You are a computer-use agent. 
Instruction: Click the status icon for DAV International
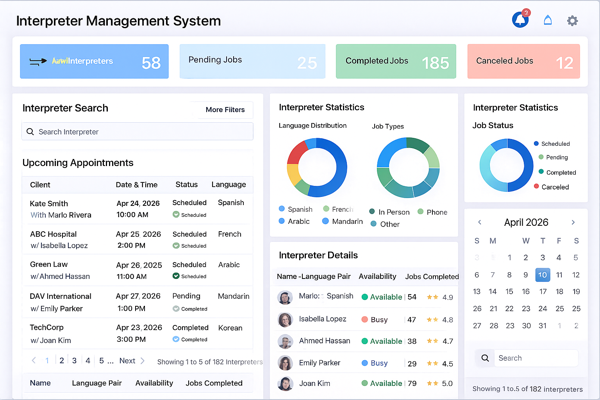pyautogui.click(x=176, y=309)
